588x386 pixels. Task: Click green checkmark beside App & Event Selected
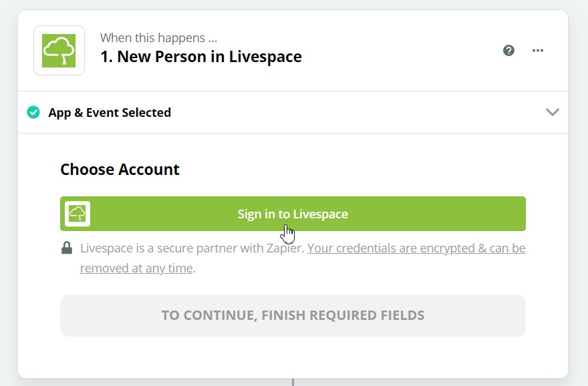click(x=33, y=112)
